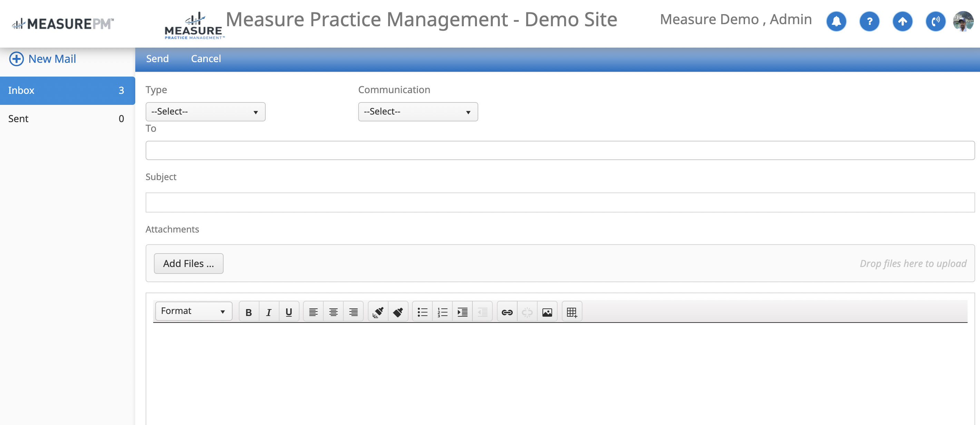Click the phone call icon in header

tap(935, 21)
